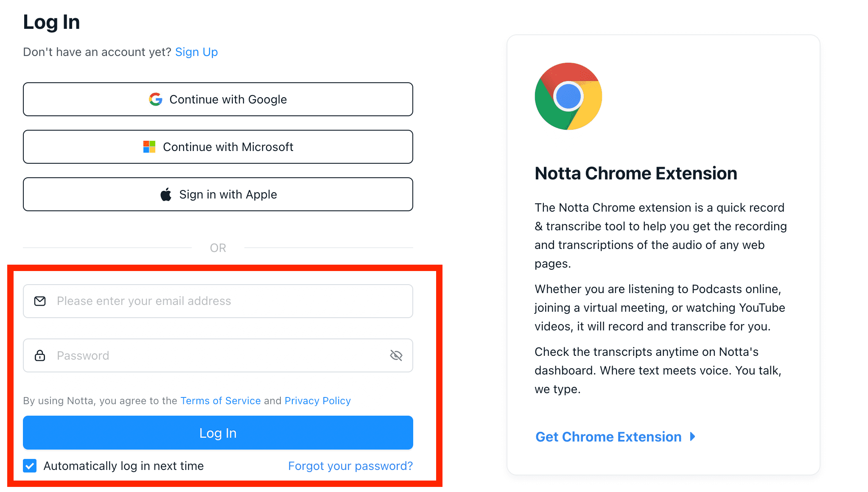The image size is (868, 492).
Task: Uncheck Automatically log in next time
Action: click(x=30, y=466)
